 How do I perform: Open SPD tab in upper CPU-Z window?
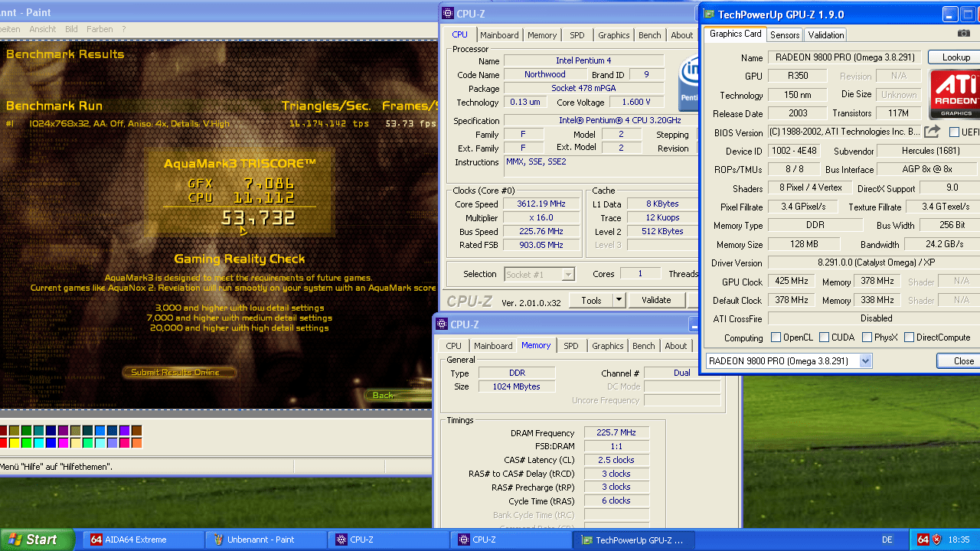point(577,35)
